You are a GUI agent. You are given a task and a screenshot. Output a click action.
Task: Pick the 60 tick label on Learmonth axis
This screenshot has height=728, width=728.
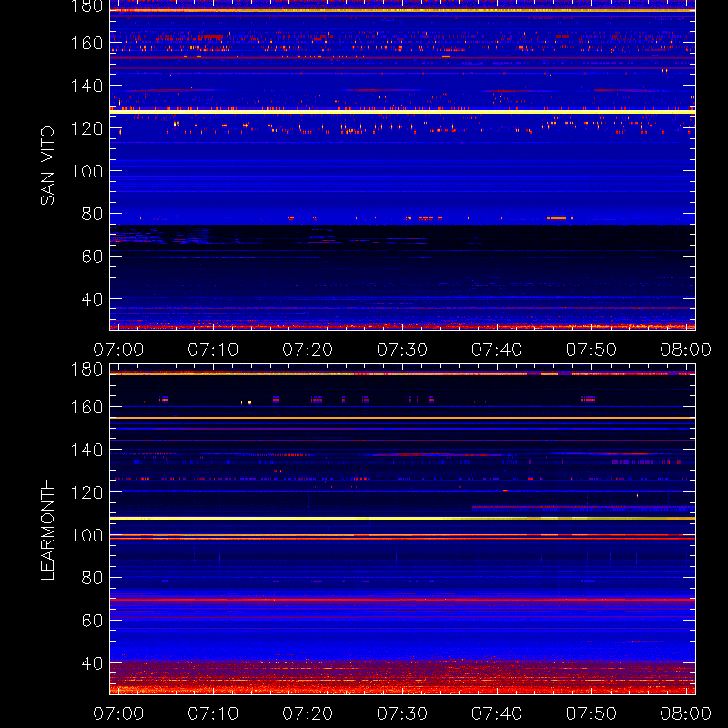click(92, 621)
